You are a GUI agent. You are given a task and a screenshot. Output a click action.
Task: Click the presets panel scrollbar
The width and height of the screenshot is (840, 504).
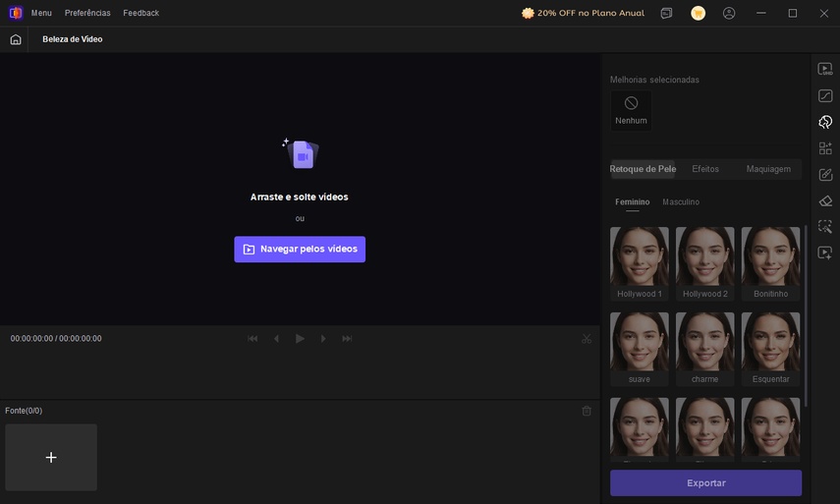tap(806, 316)
